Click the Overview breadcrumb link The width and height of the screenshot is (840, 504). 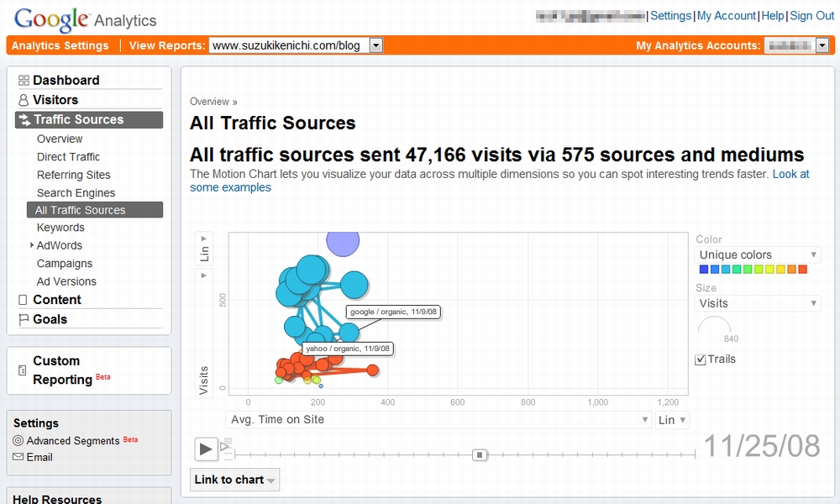[x=209, y=102]
